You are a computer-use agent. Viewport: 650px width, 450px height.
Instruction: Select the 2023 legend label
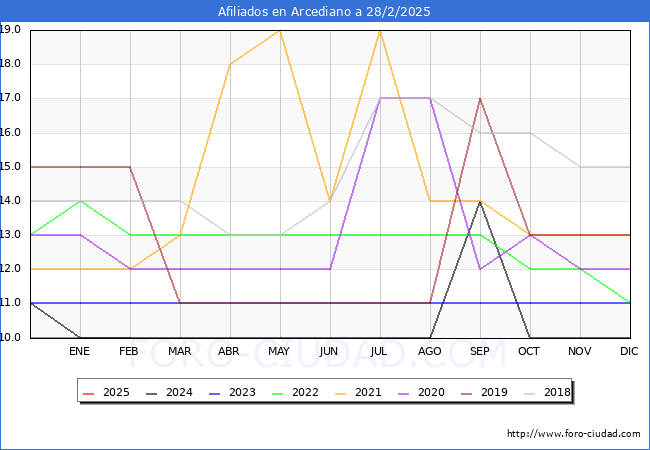242,392
